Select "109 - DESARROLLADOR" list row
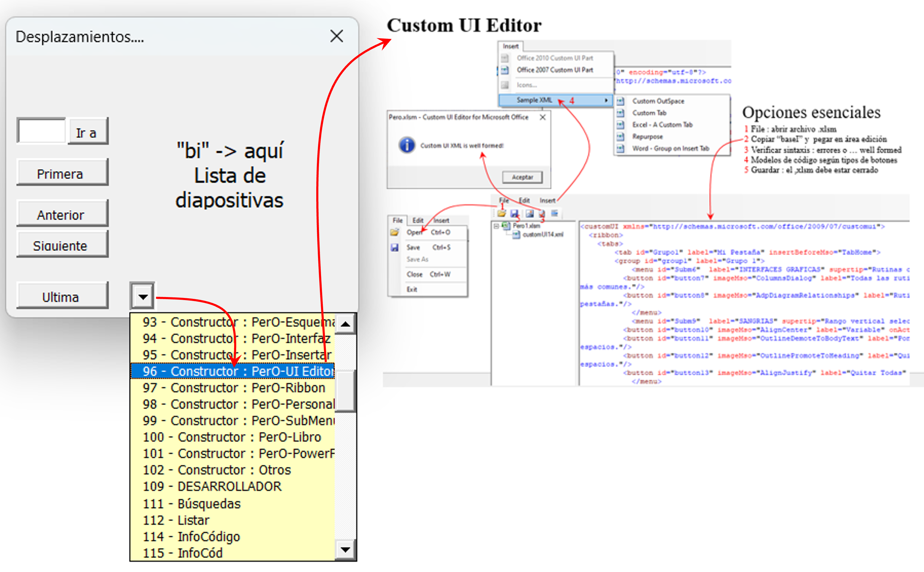The height and width of the screenshot is (572, 924). click(x=233, y=486)
